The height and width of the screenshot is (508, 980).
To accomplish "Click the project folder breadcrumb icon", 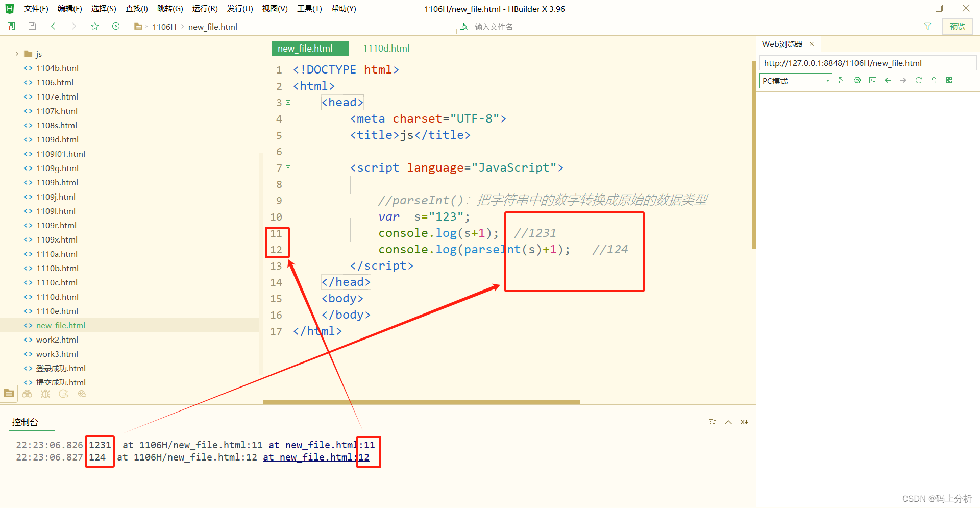I will pyautogui.click(x=138, y=27).
